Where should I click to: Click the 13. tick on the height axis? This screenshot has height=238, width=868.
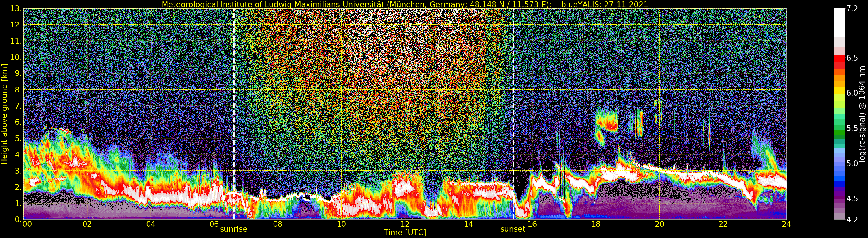16,9
